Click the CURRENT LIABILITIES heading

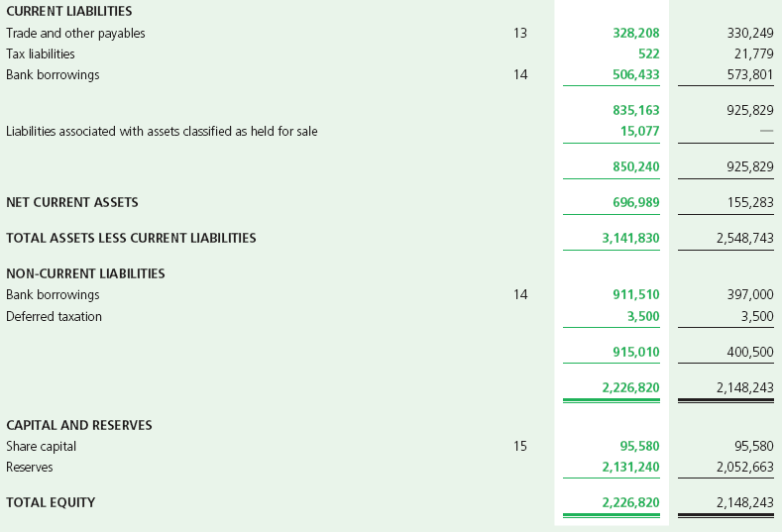69,11
